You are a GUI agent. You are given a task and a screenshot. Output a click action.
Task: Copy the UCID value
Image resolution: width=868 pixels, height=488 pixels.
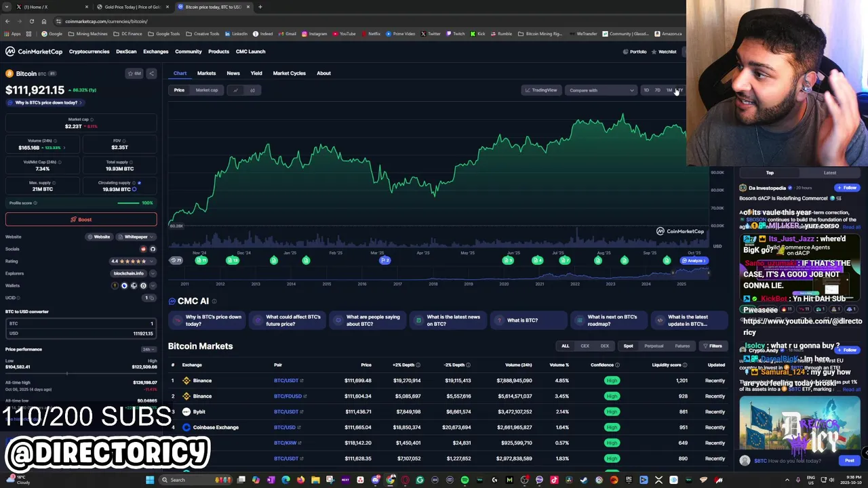[153, 298]
